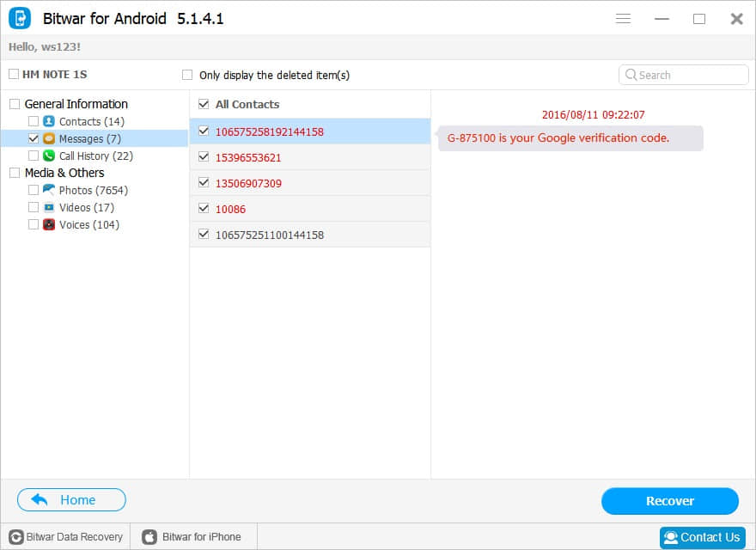Check the General Information checkbox
756x550 pixels.
(15, 104)
